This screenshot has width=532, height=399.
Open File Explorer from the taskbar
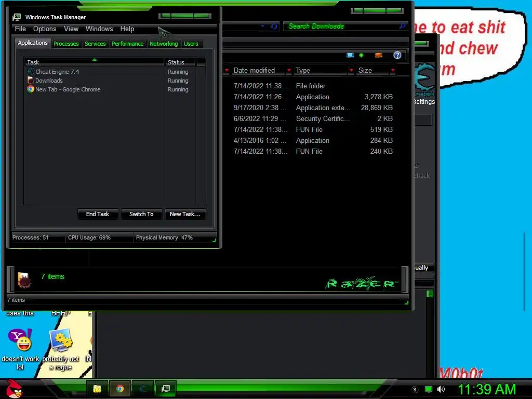tap(97, 389)
